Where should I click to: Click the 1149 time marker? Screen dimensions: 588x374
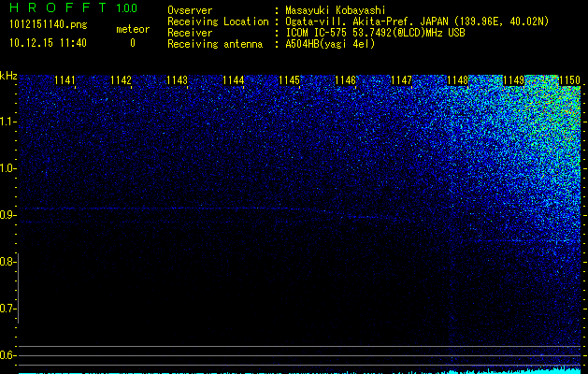click(513, 80)
